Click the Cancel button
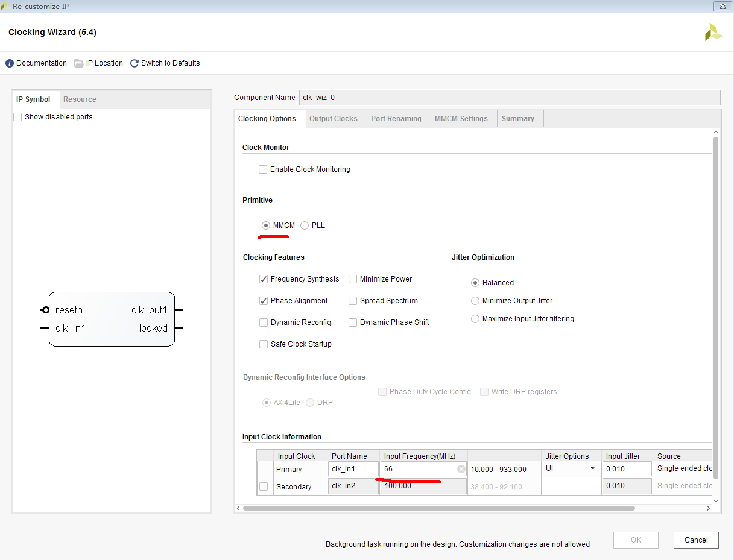The height and width of the screenshot is (560, 734). click(696, 540)
